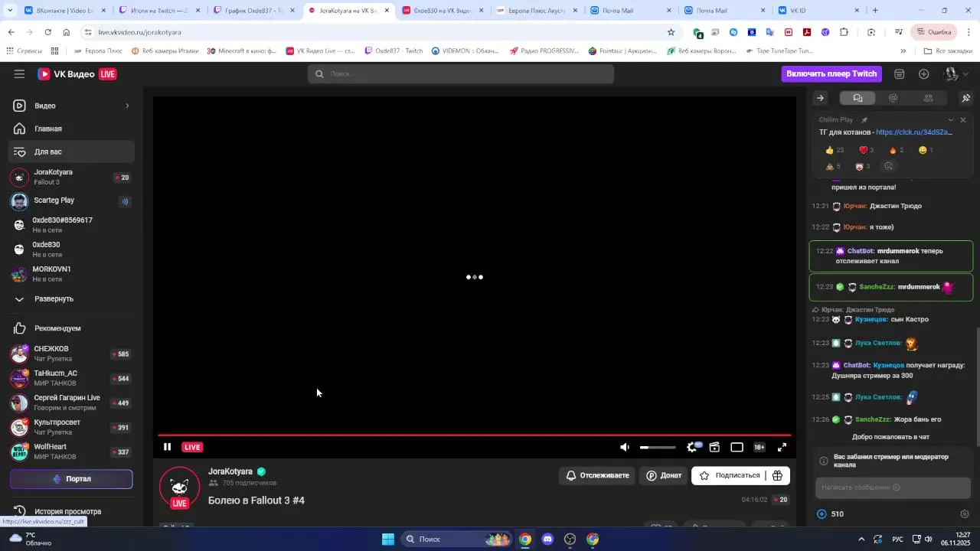Click the 510 channel points icon
This screenshot has height=551, width=980.
click(822, 514)
